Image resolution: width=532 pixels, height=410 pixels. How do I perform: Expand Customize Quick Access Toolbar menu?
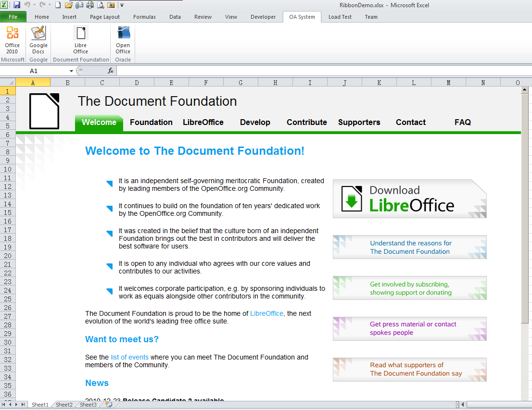click(122, 5)
